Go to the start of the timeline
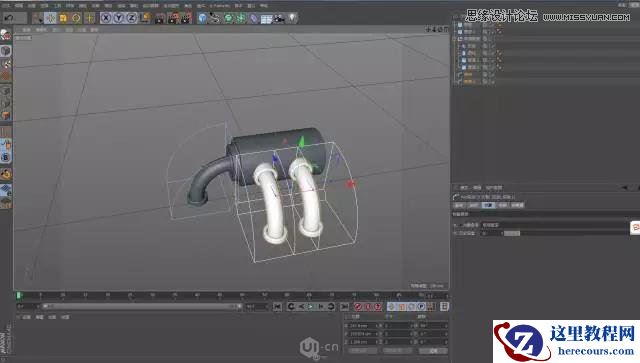This screenshot has width=640, height=363. 277,306
